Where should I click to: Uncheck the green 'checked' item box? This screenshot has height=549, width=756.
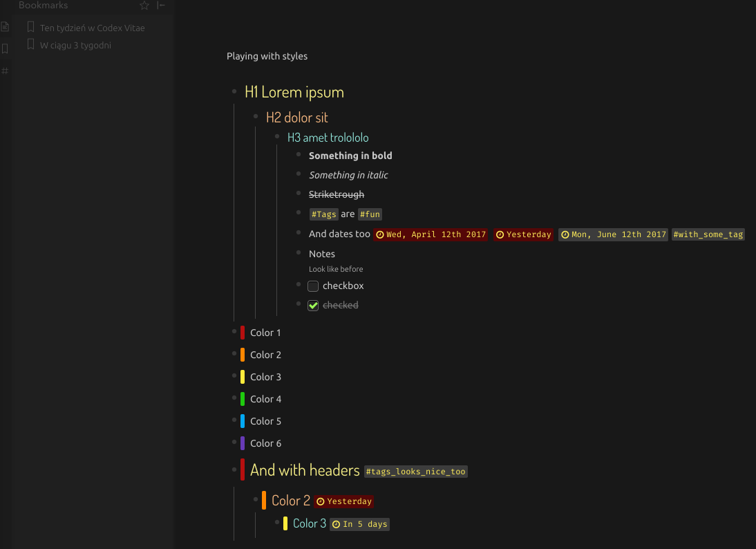coord(313,306)
